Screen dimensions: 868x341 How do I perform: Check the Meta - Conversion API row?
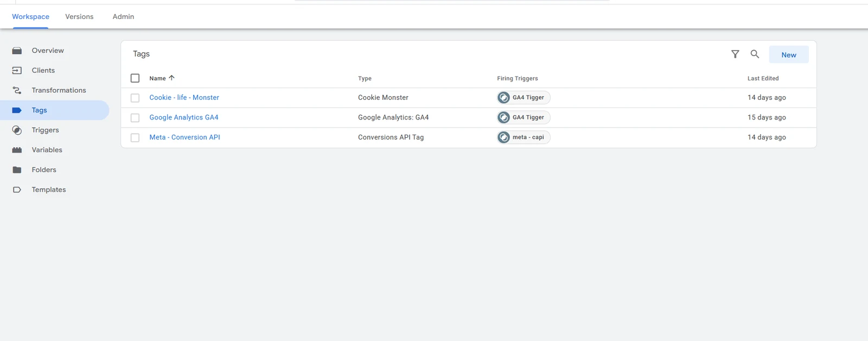(x=135, y=137)
